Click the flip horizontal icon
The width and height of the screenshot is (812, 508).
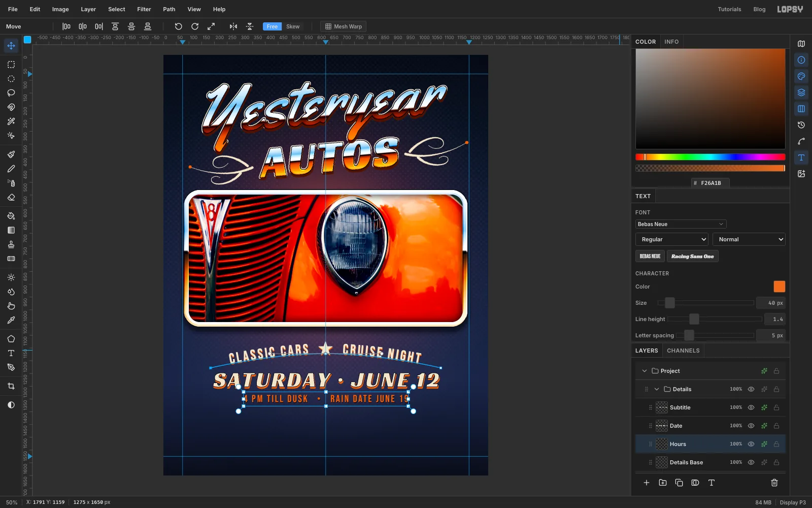(233, 26)
